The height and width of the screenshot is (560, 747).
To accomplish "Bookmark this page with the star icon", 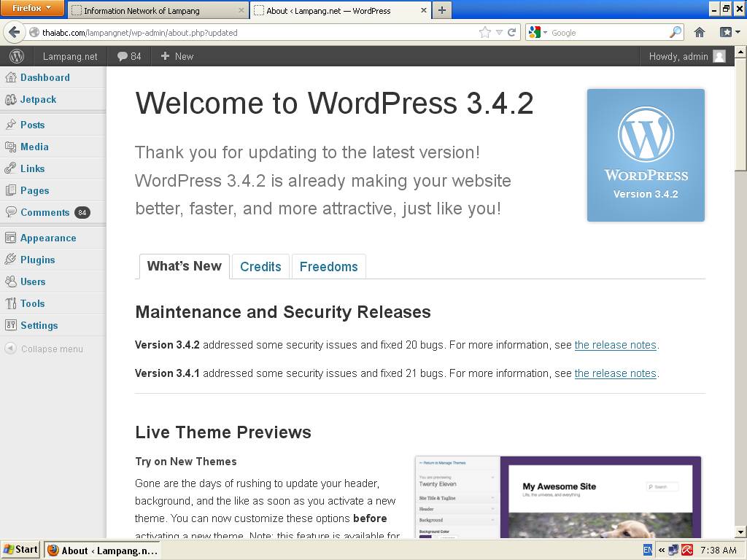I will click(485, 32).
